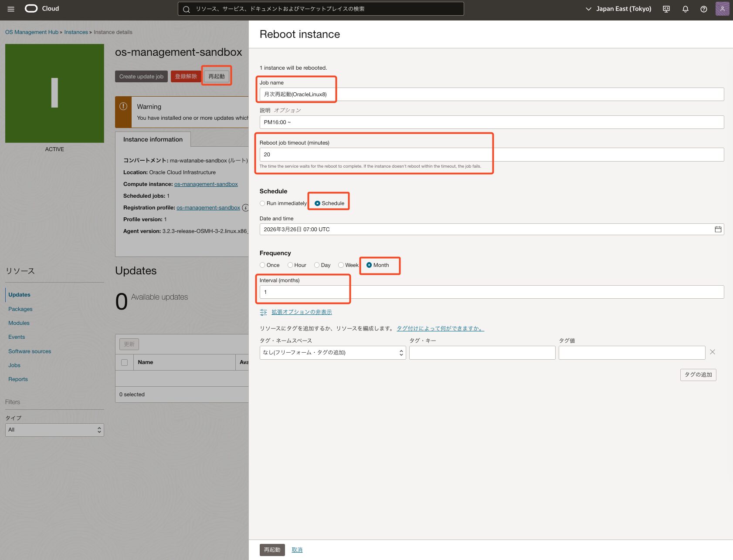The height and width of the screenshot is (560, 733).
Task: Open the hamburger navigation menu
Action: click(11, 9)
